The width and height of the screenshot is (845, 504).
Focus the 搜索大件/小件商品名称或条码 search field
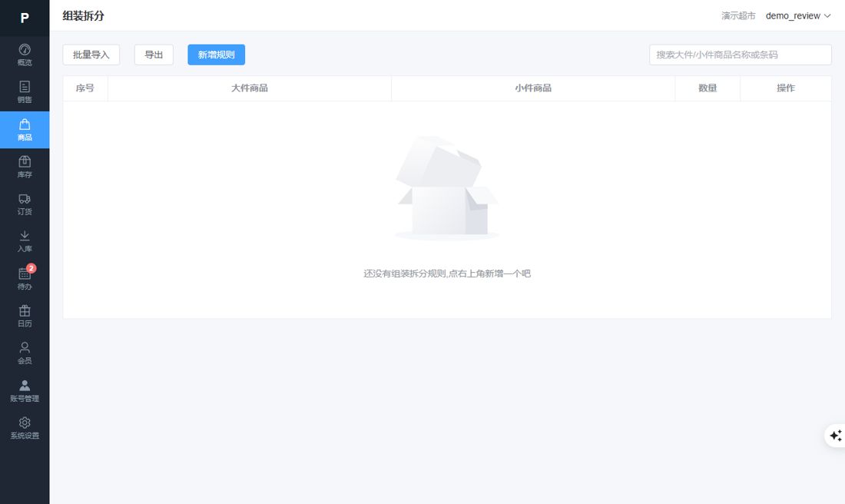click(x=740, y=55)
